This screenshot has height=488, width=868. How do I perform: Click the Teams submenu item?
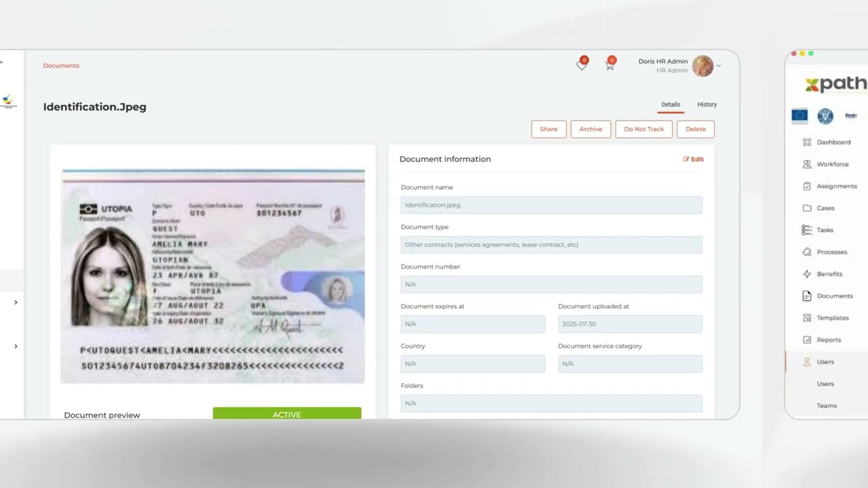[x=827, y=405]
